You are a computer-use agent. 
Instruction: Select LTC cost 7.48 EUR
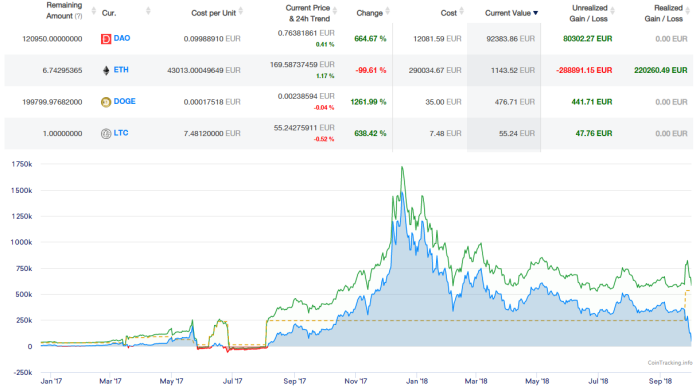click(445, 133)
